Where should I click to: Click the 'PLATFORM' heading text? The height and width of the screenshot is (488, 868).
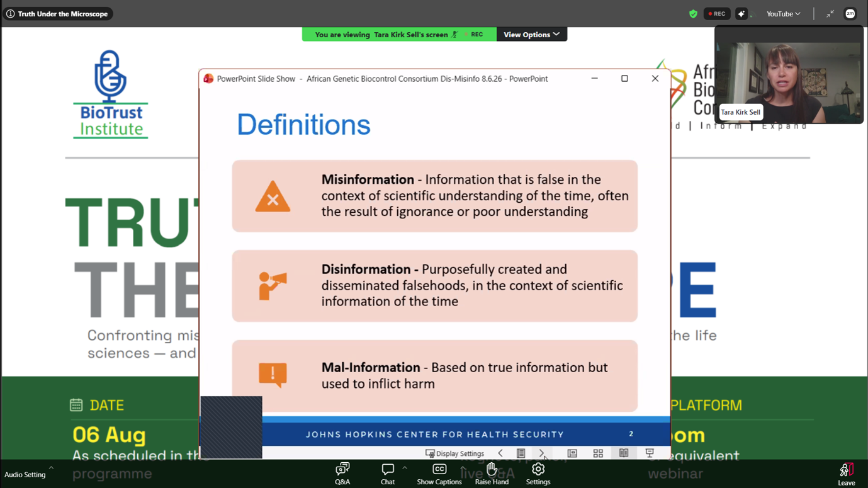[706, 406]
